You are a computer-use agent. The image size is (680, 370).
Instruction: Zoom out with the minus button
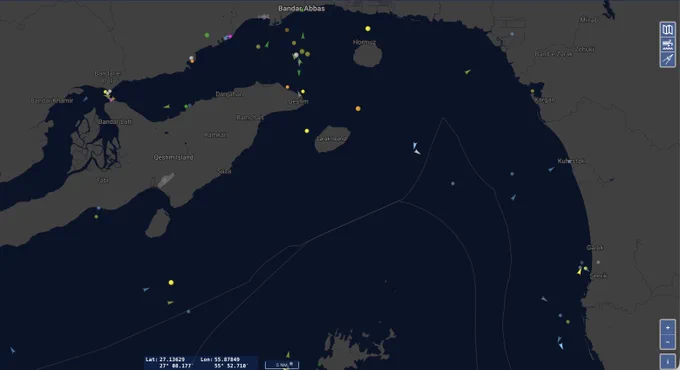point(667,342)
